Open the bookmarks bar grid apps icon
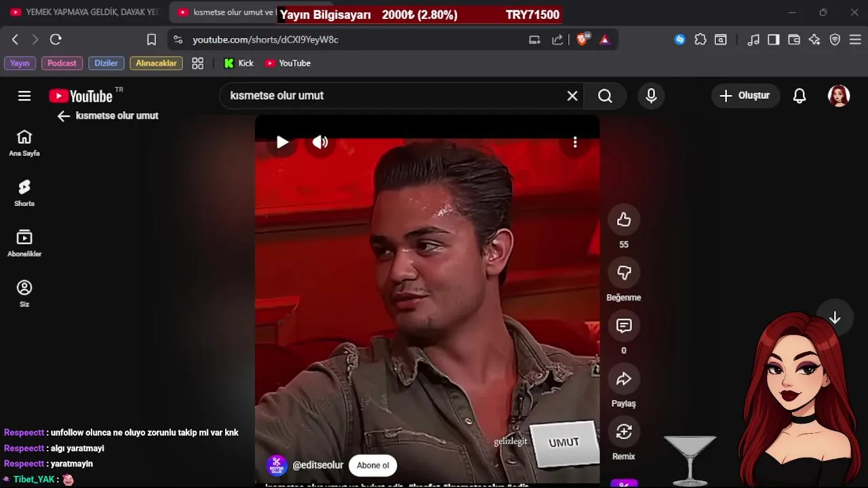This screenshot has width=868, height=488. tap(198, 63)
